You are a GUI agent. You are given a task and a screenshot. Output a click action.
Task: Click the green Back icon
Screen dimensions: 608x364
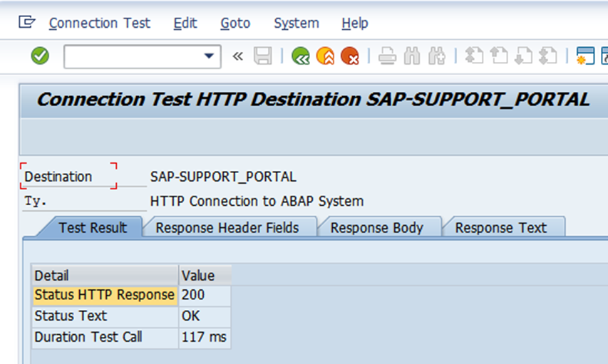301,56
